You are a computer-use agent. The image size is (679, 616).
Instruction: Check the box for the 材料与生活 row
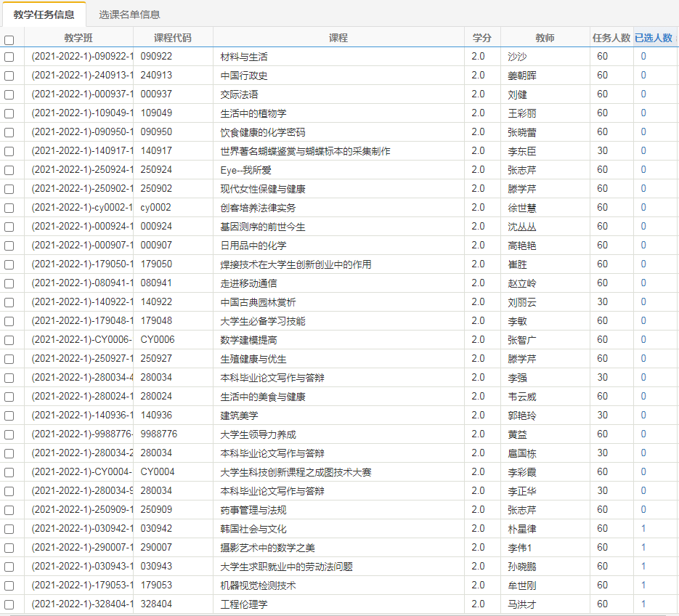click(x=9, y=57)
